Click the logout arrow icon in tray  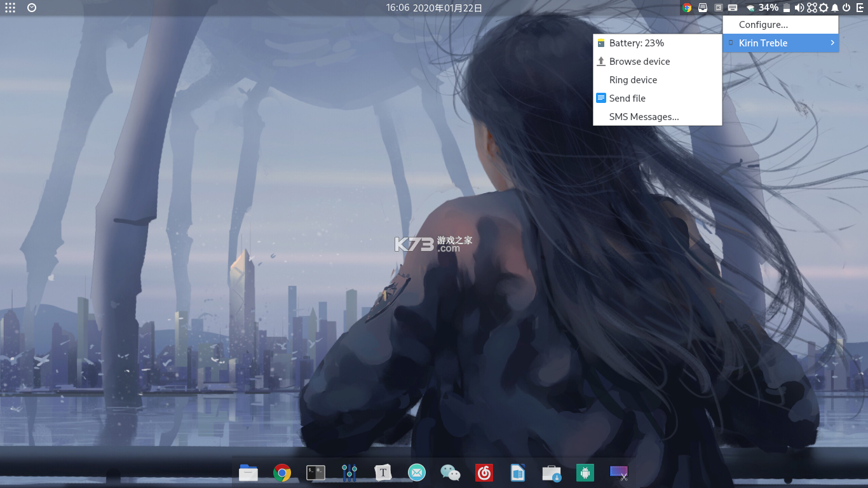click(x=859, y=8)
